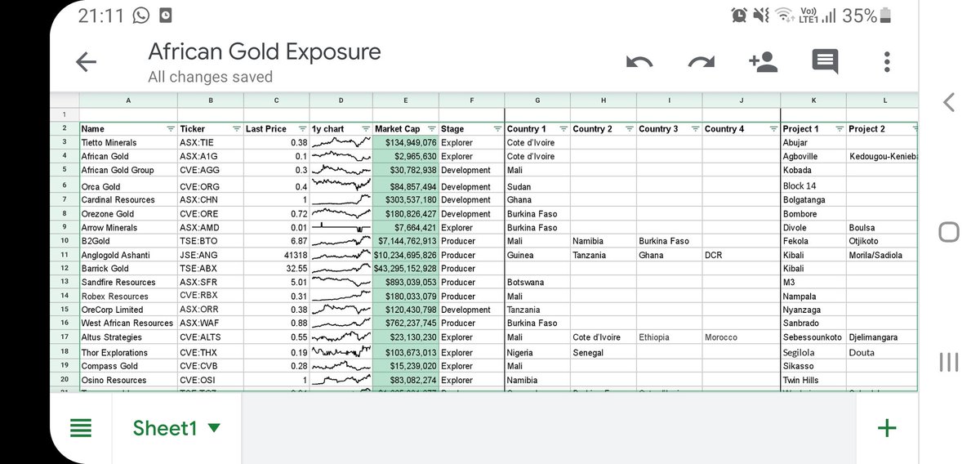Select the '32.55' last price cell
The height and width of the screenshot is (464, 980).
(x=276, y=269)
